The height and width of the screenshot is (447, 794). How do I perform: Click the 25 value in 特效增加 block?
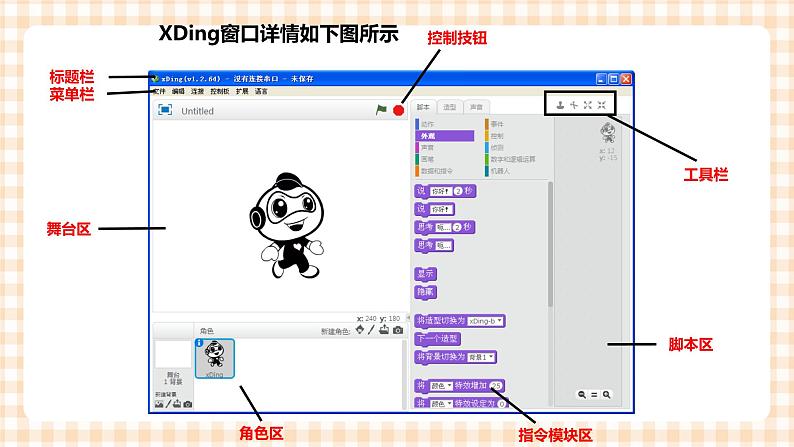496,386
